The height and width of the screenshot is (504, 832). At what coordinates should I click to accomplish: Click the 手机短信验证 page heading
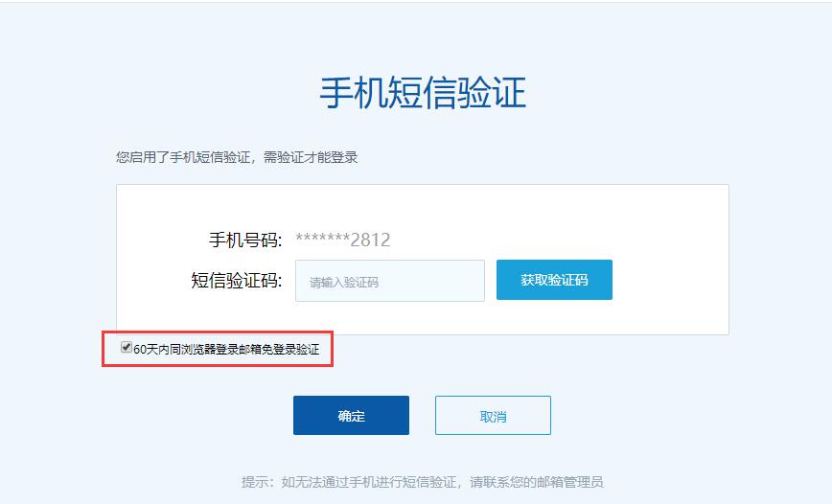[423, 92]
